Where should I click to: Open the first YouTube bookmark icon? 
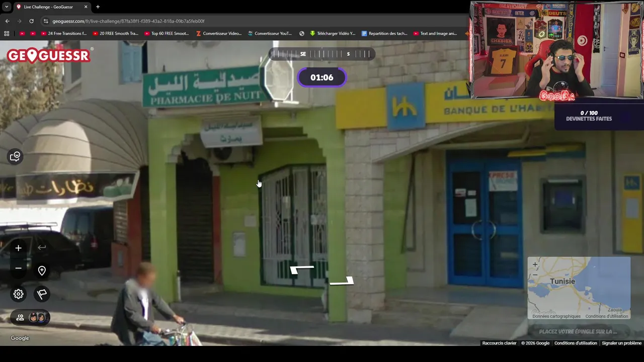tap(22, 34)
